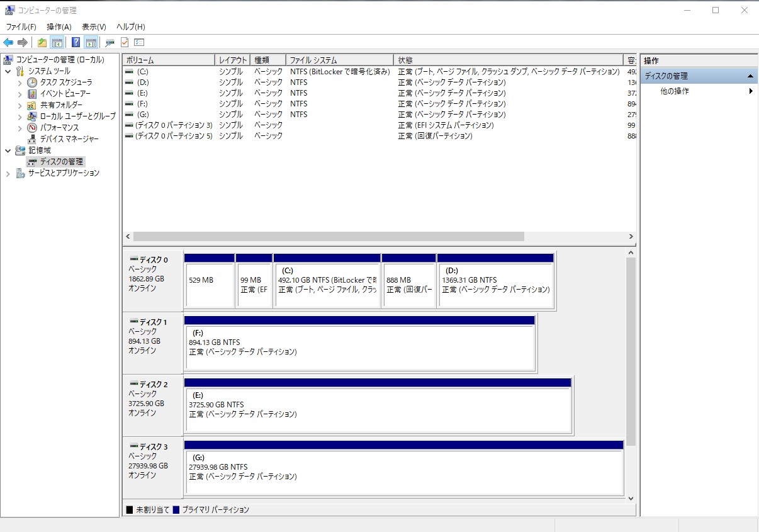Click the 共有フォルダー icon
The width and height of the screenshot is (759, 532).
[x=32, y=105]
